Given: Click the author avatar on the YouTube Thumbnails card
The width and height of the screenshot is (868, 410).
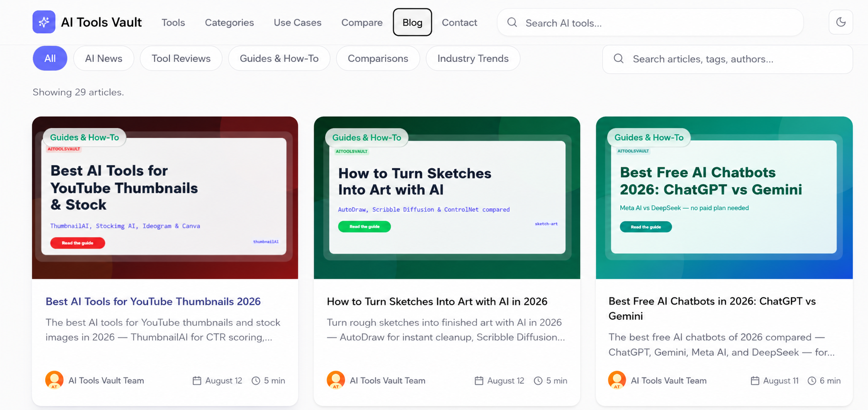Looking at the screenshot, I should (54, 380).
